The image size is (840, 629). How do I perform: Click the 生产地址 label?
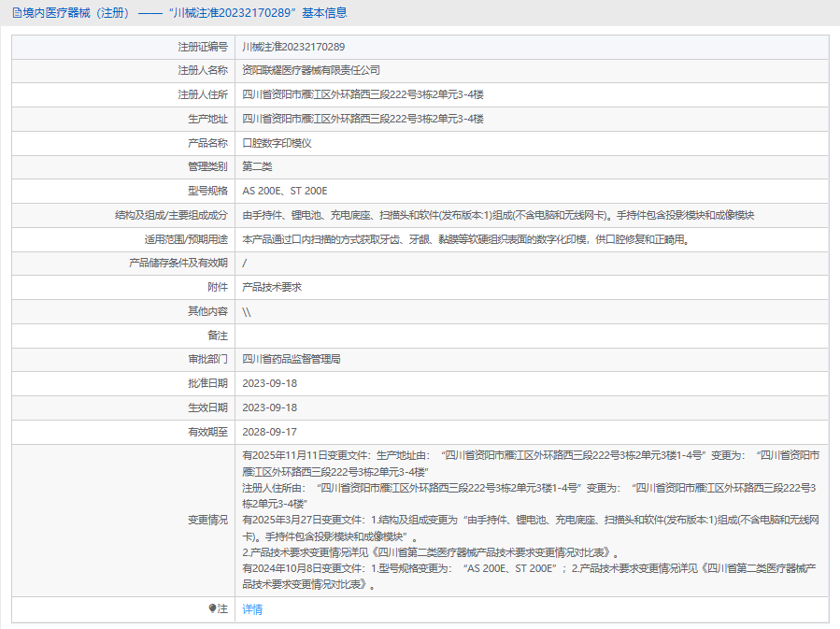coord(207,119)
